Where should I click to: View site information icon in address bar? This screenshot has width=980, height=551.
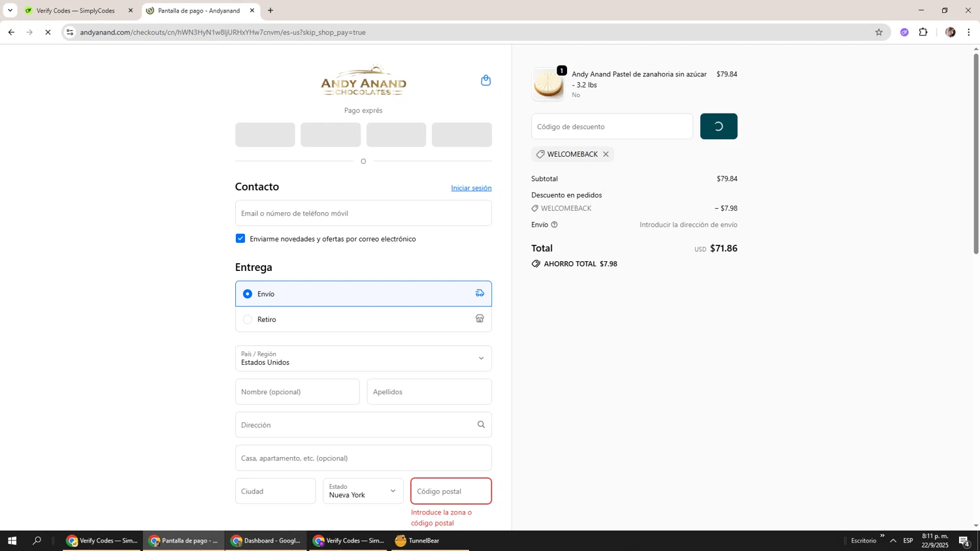point(70,32)
